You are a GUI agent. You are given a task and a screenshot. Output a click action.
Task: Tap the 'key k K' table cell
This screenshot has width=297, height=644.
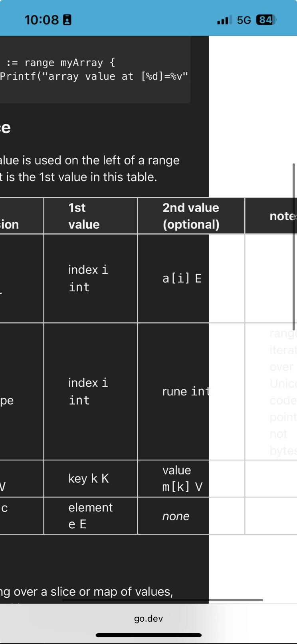tap(91, 478)
